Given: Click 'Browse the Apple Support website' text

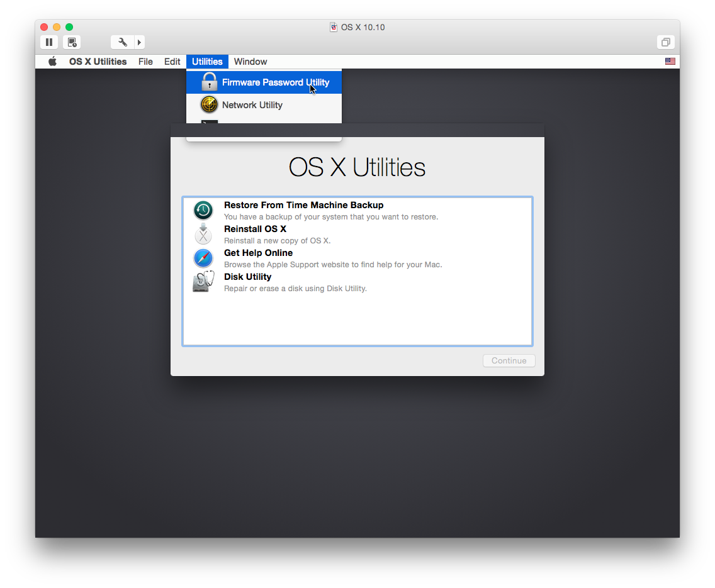Looking at the screenshot, I should pyautogui.click(x=333, y=265).
